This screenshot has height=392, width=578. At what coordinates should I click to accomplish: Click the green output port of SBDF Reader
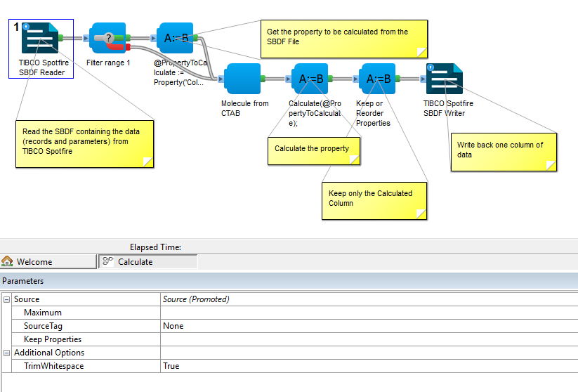(61, 38)
